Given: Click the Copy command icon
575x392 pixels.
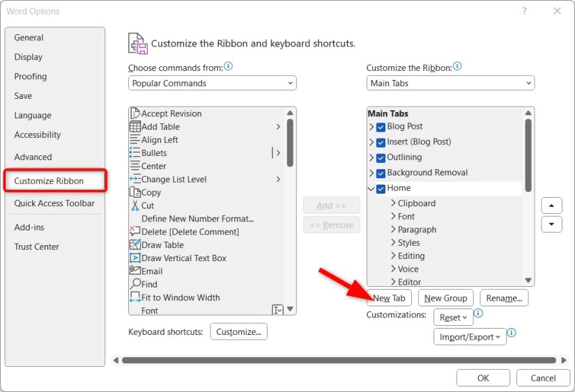Looking at the screenshot, I should click(135, 192).
